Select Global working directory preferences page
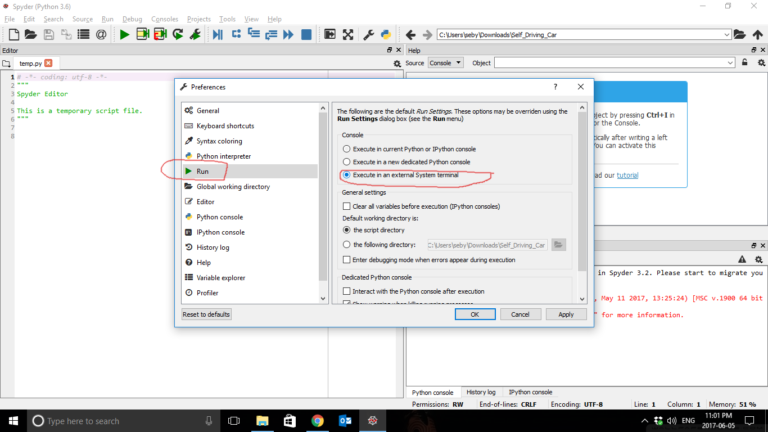The width and height of the screenshot is (768, 432). [x=250, y=187]
